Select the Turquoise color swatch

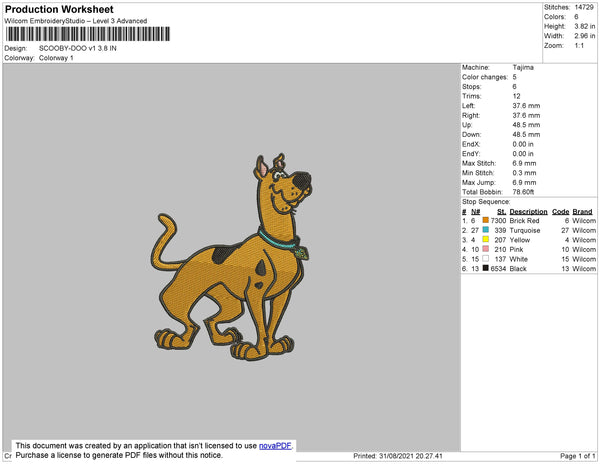pyautogui.click(x=485, y=230)
